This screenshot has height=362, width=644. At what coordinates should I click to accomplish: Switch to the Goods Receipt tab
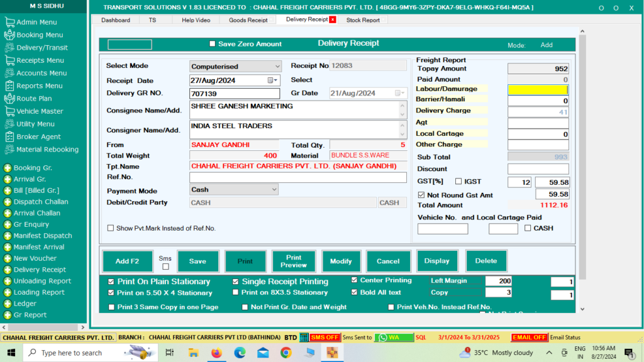click(248, 20)
